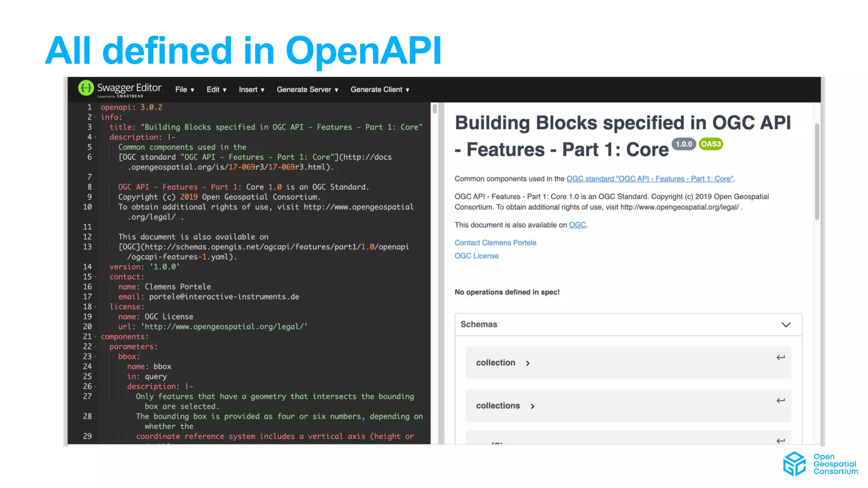
Task: Click the Schemas section header
Action: (x=628, y=324)
